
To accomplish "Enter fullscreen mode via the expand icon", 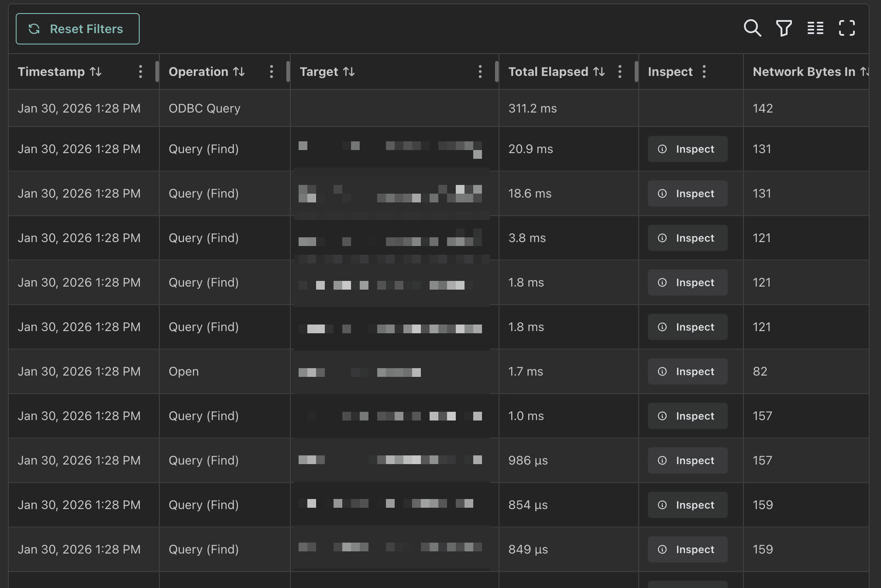I will pyautogui.click(x=847, y=28).
